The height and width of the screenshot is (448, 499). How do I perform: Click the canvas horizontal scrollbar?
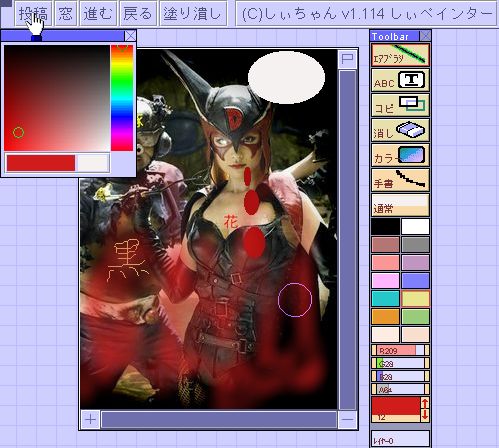(219, 419)
